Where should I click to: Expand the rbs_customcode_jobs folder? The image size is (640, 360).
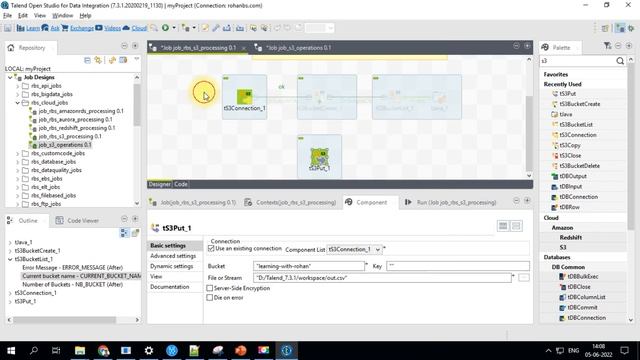18,153
